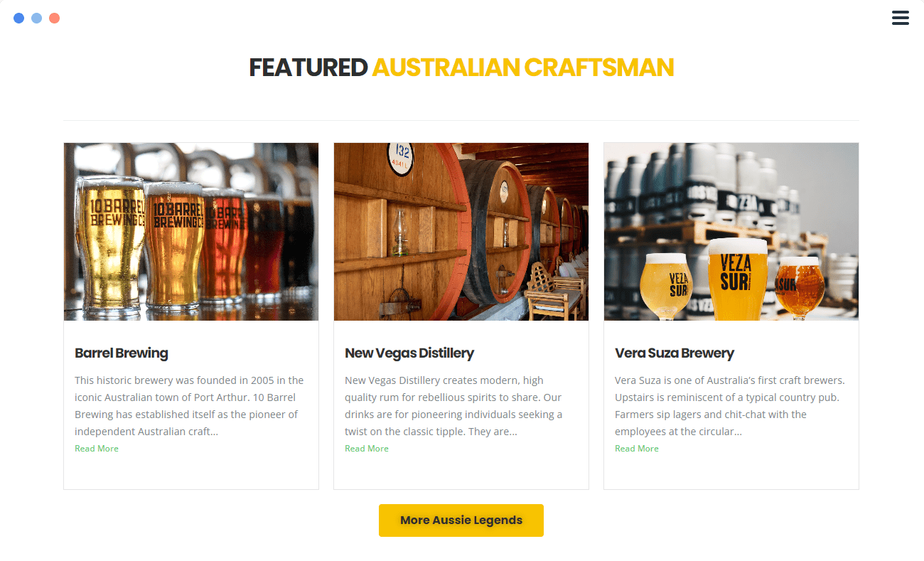Viewport: 924px width, 561px height.
Task: Open the Veza Sur beer glasses photo
Action: [731, 232]
